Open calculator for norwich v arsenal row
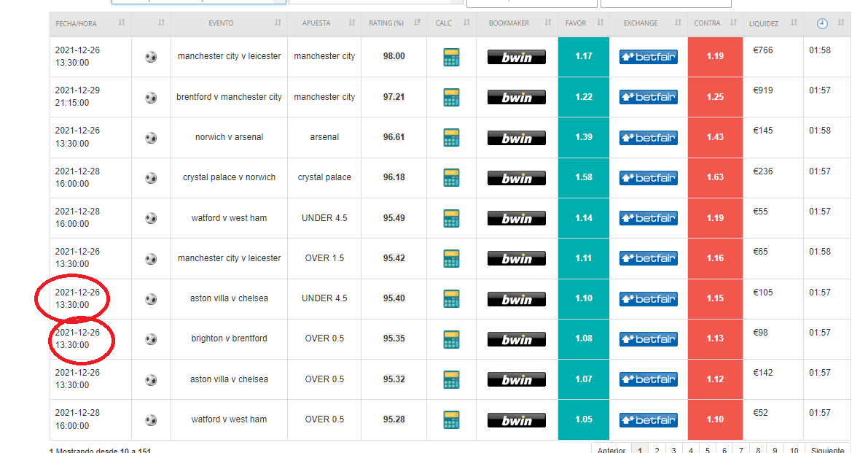The width and height of the screenshot is (868, 453). pyautogui.click(x=451, y=138)
